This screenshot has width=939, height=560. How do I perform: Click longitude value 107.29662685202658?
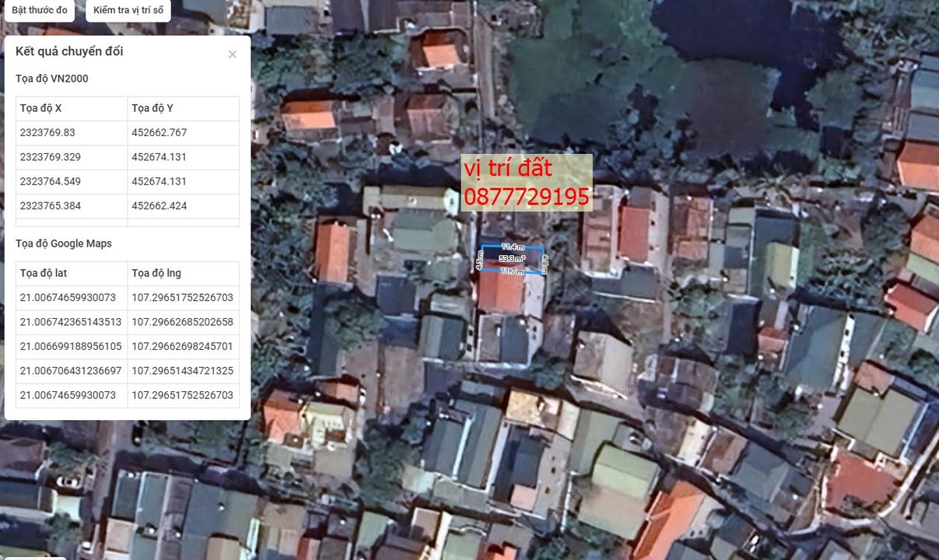pyautogui.click(x=183, y=322)
